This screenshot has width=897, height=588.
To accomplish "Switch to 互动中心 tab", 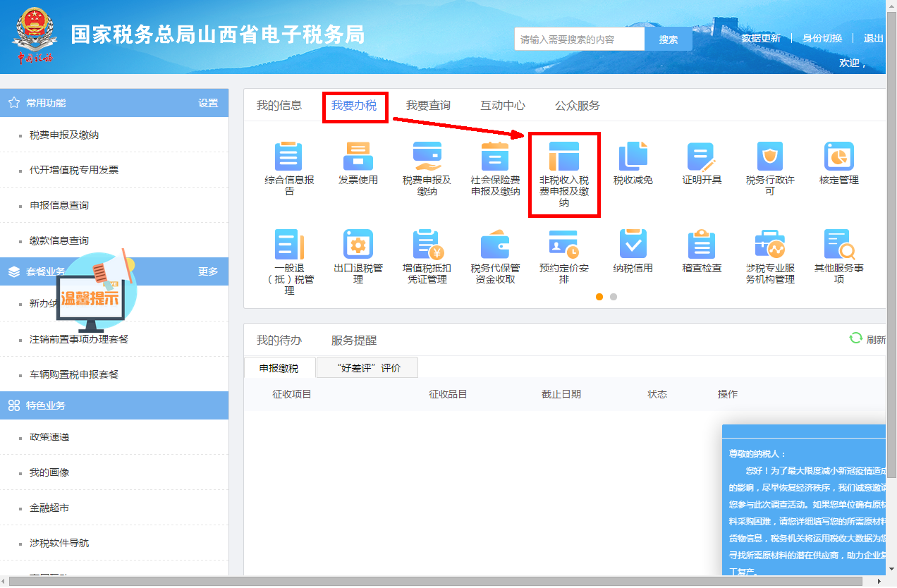I will [x=503, y=106].
